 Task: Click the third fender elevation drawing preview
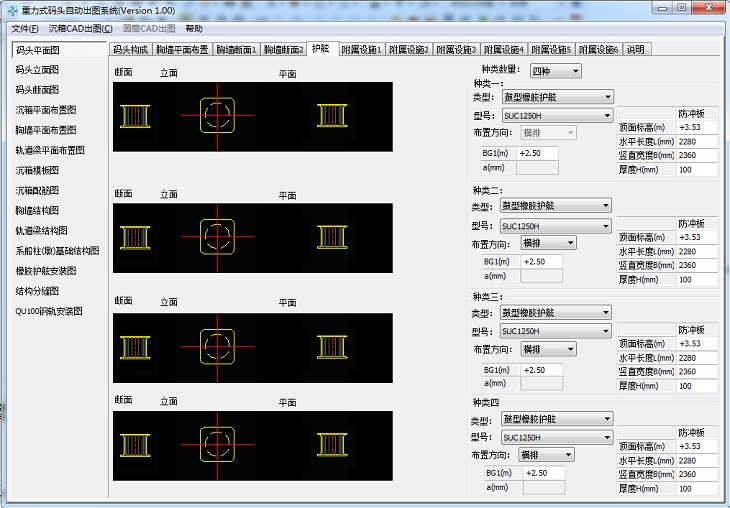[253, 348]
